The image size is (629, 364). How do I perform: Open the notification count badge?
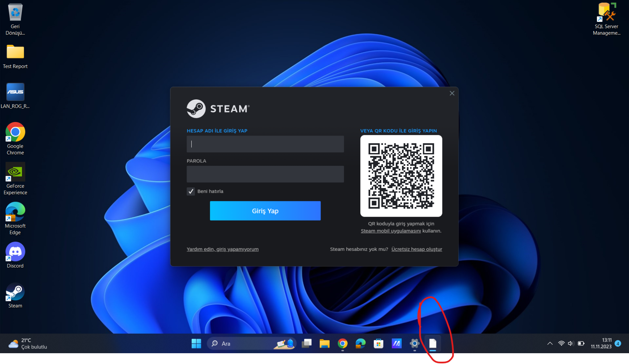click(618, 343)
